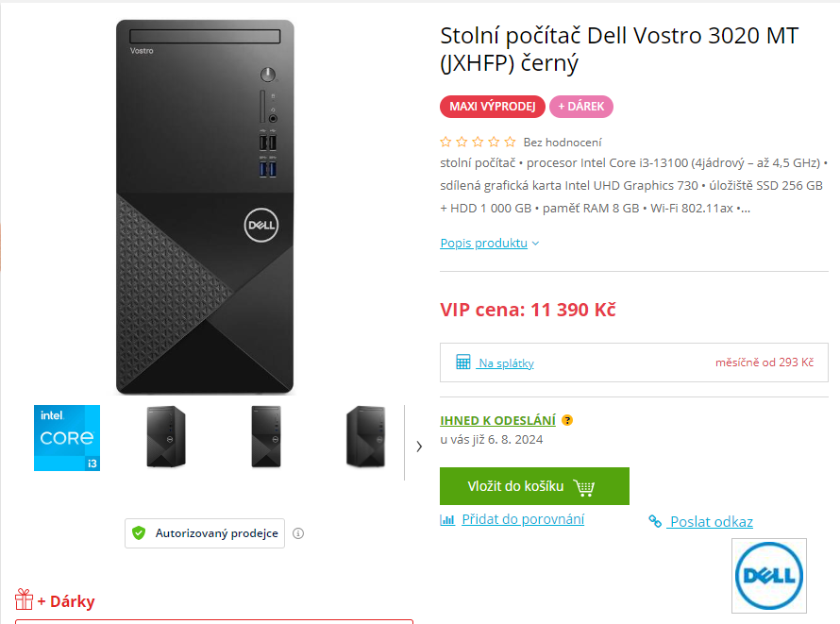Click the five-star rating icons
The height and width of the screenshot is (624, 840).
(478, 142)
